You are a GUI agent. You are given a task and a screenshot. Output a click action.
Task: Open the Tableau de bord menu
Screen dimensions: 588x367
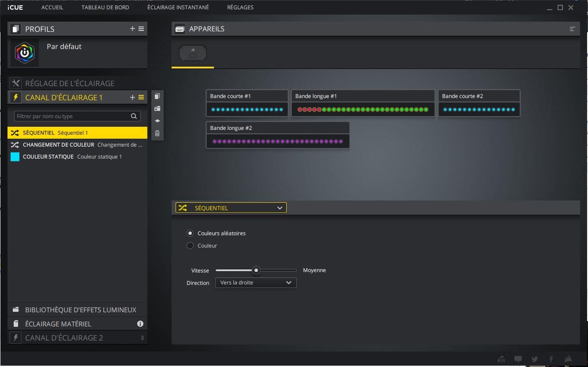pos(105,8)
